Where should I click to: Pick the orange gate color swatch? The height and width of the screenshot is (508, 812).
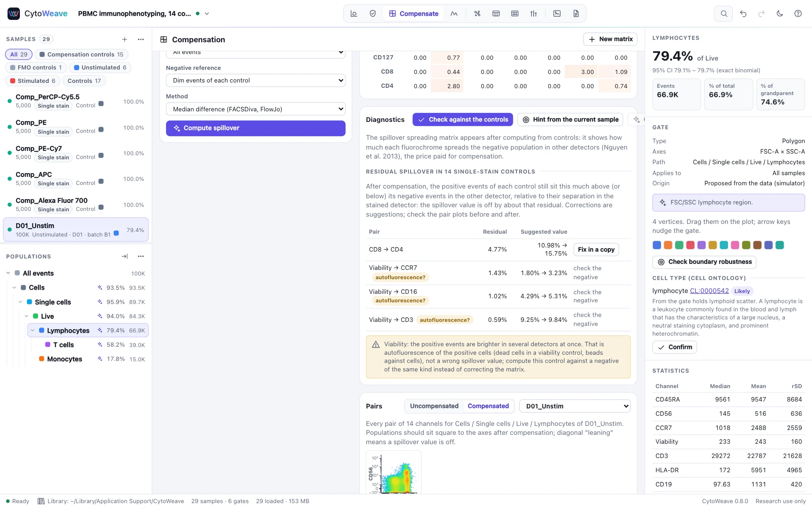coord(668,245)
